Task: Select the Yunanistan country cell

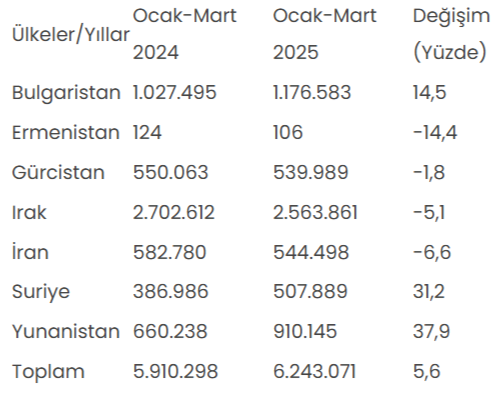Action: pyautogui.click(x=66, y=332)
